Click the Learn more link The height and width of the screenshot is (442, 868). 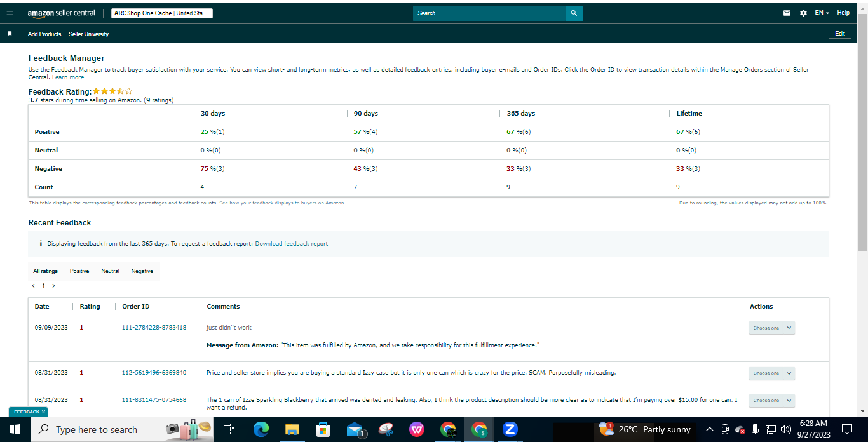click(x=68, y=77)
